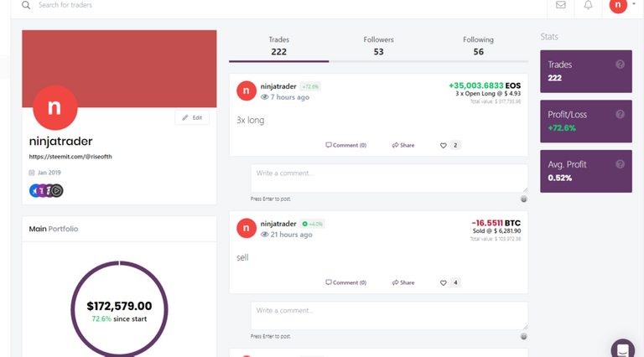Open the user avatar in top bar
Screen dimensions: 644x357
click(x=618, y=5)
